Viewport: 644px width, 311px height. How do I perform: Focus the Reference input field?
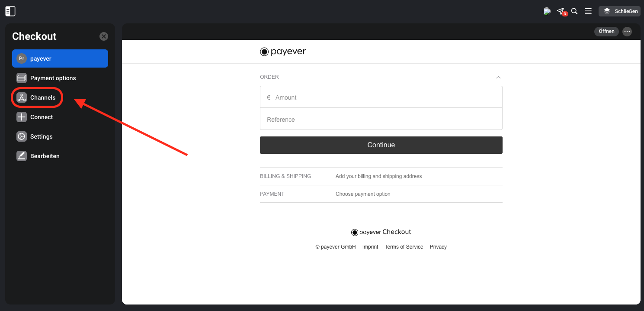(x=381, y=119)
